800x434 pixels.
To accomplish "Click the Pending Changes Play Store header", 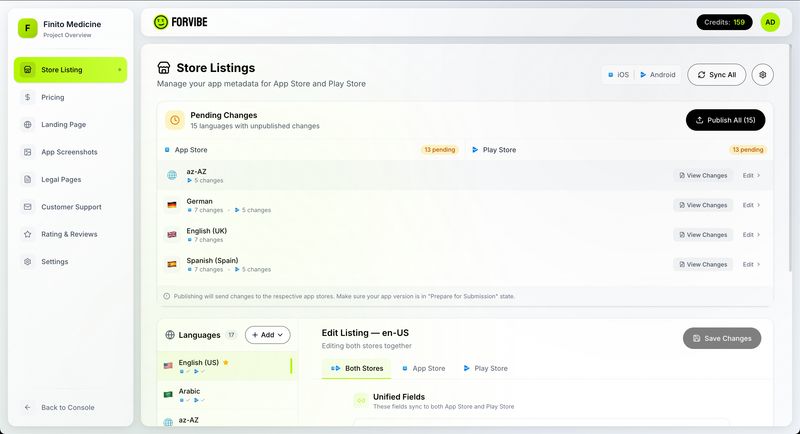I will pos(494,150).
